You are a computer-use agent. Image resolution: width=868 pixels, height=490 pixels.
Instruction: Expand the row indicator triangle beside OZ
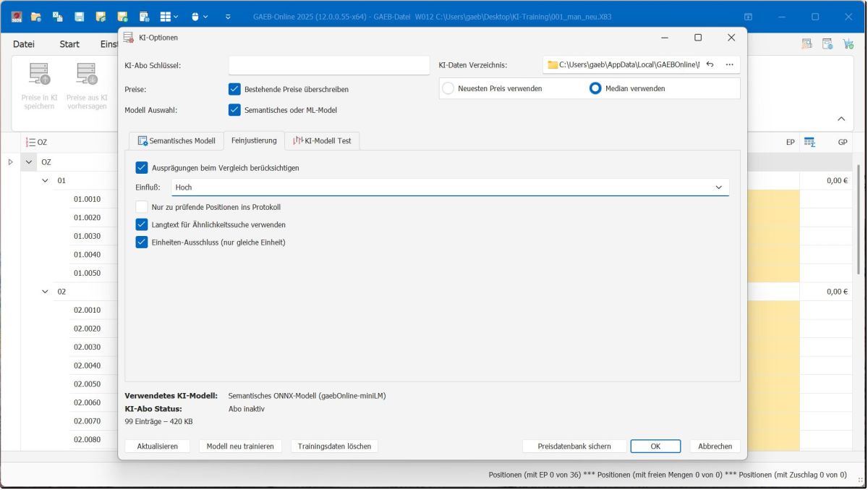(x=10, y=162)
